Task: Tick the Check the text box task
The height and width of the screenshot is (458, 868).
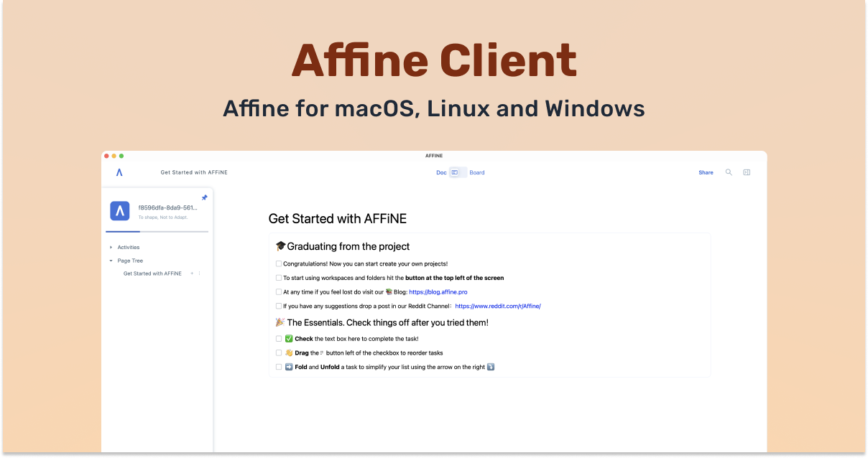Action: pyautogui.click(x=279, y=338)
